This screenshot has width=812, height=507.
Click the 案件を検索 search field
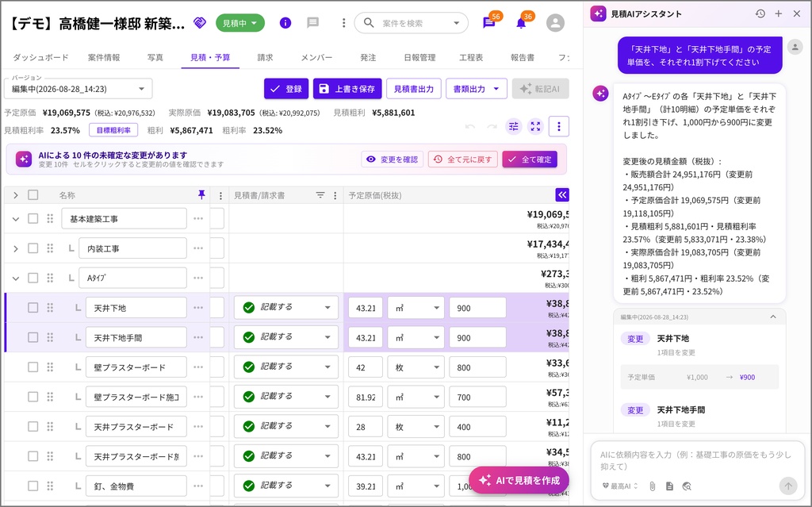coord(412,23)
